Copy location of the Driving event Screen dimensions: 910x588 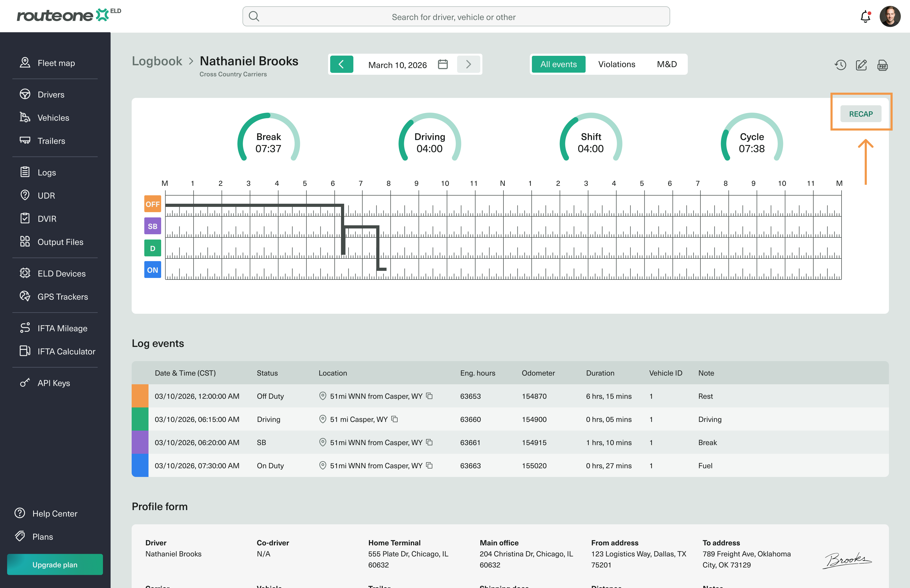[x=394, y=419]
